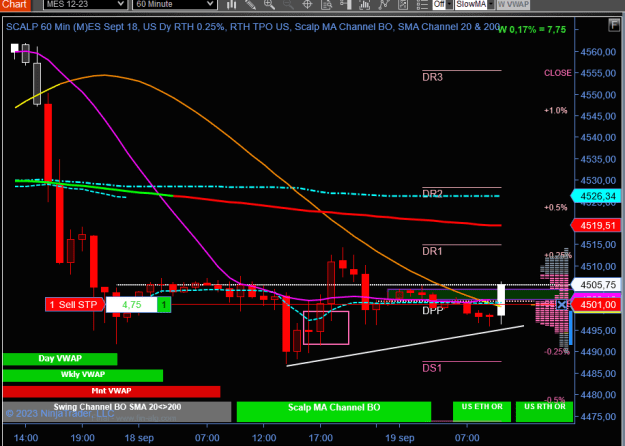Click the large white current candle

[x=501, y=299]
